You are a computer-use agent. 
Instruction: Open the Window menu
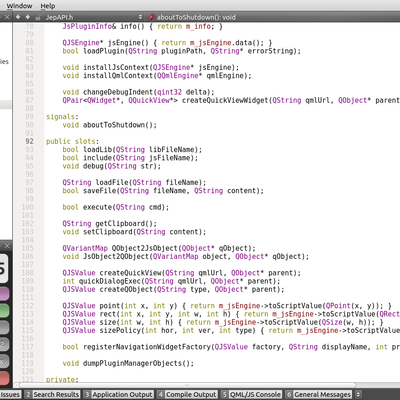pos(19,6)
